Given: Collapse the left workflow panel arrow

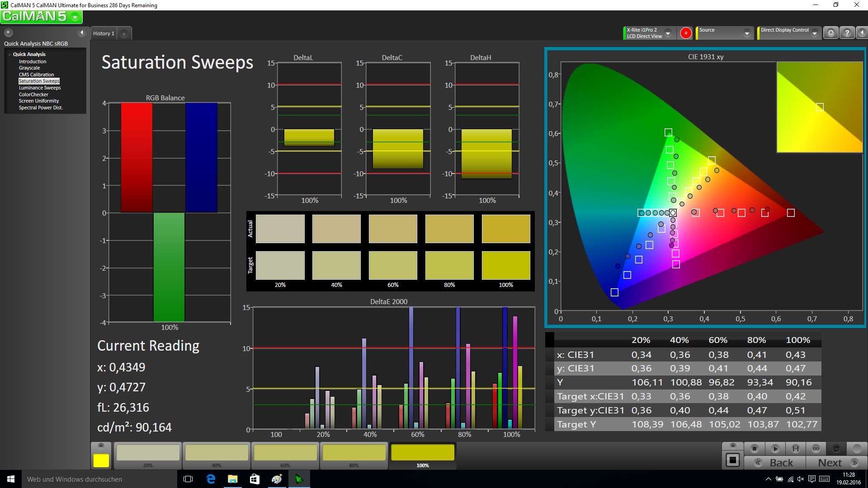Looking at the screenshot, I should (x=82, y=33).
